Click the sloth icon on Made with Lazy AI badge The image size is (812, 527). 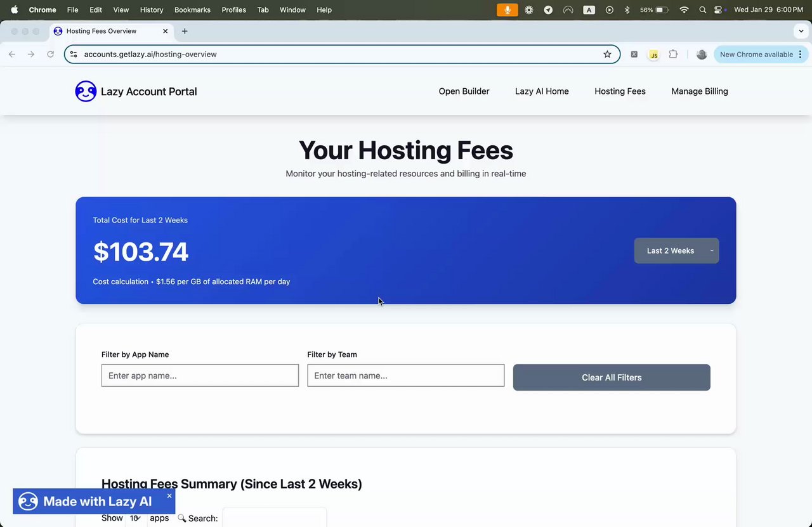tap(28, 502)
